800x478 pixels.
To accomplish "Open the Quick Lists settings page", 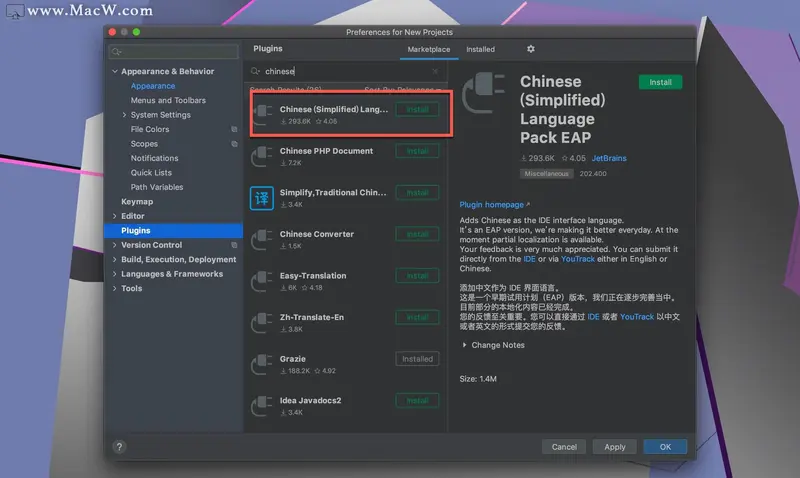I will pos(151,172).
